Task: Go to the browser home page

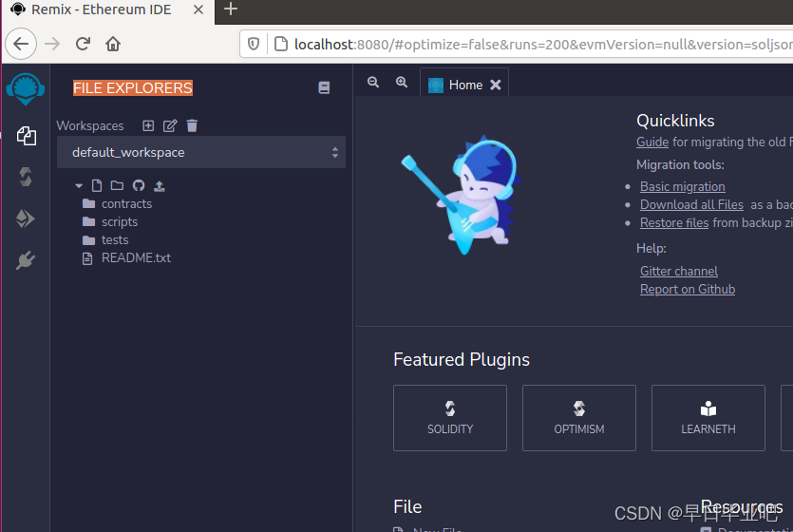Action: pyautogui.click(x=113, y=44)
